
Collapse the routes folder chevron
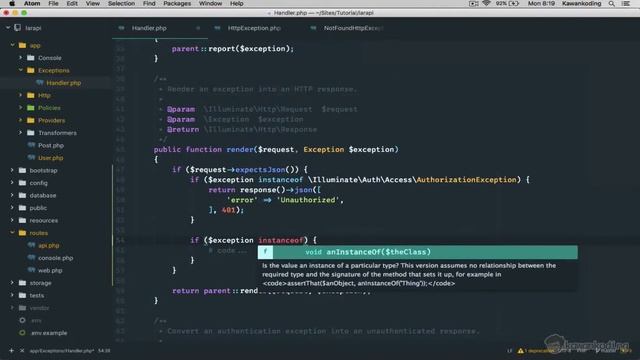[x=12, y=233]
